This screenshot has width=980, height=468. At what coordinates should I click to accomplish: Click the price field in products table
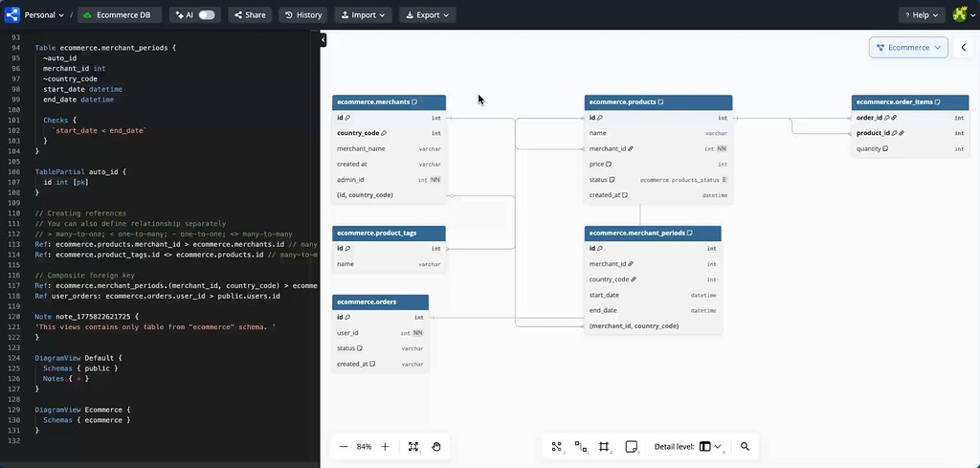658,165
